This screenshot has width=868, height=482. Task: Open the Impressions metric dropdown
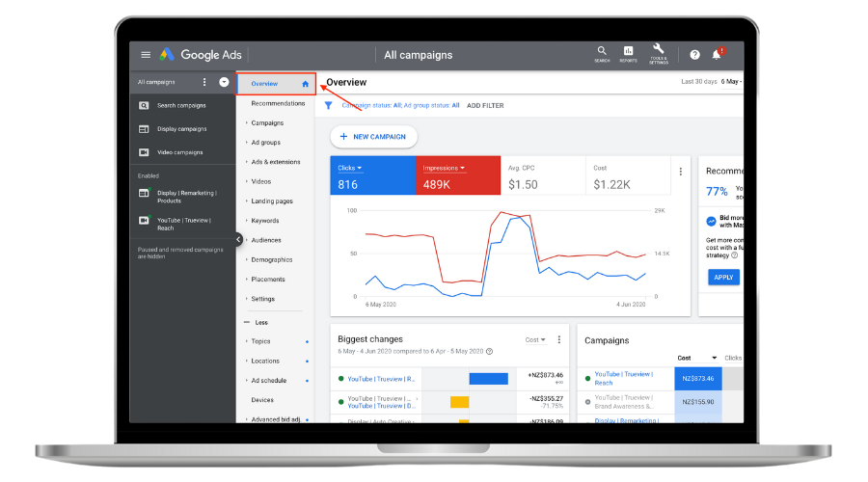pyautogui.click(x=444, y=168)
